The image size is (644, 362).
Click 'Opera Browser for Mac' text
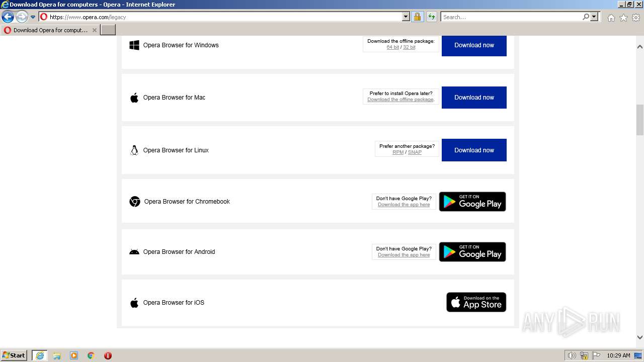[x=174, y=98]
